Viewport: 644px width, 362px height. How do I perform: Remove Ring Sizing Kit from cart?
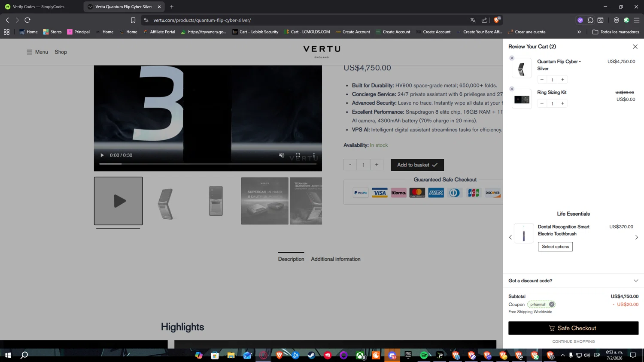pos(512,89)
